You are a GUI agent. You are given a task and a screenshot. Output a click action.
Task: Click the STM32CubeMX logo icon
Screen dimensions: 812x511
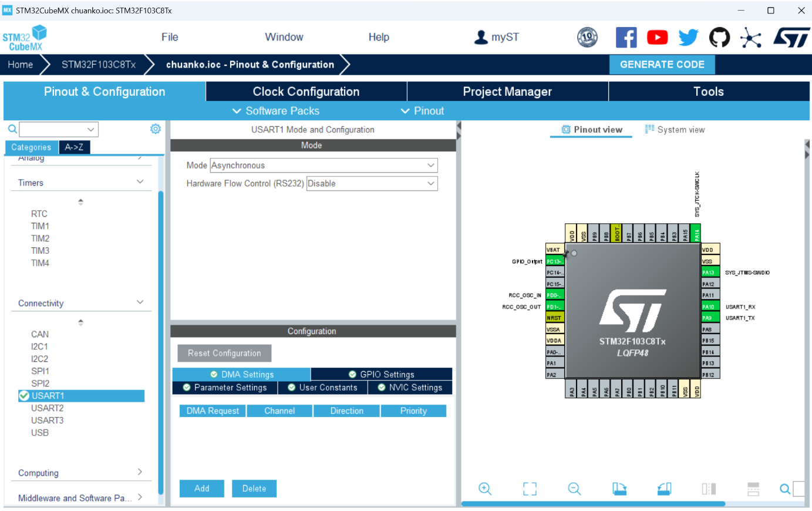tap(25, 38)
